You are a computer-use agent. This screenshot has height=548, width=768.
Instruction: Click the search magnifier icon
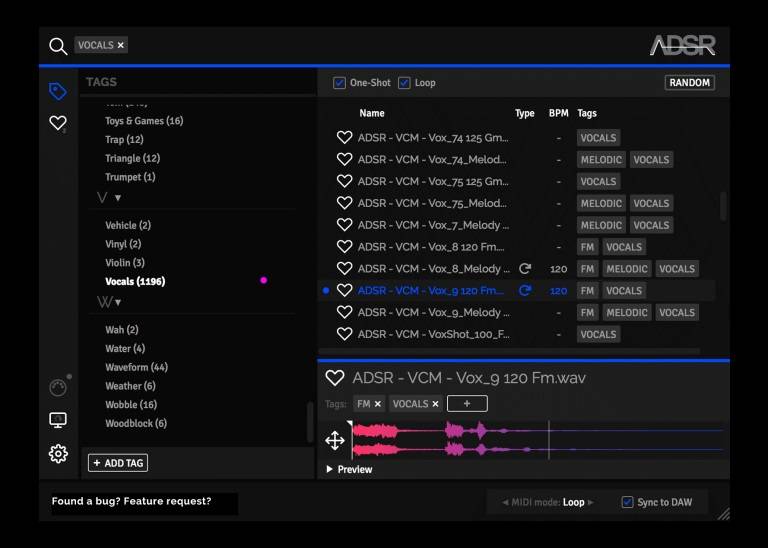point(58,46)
